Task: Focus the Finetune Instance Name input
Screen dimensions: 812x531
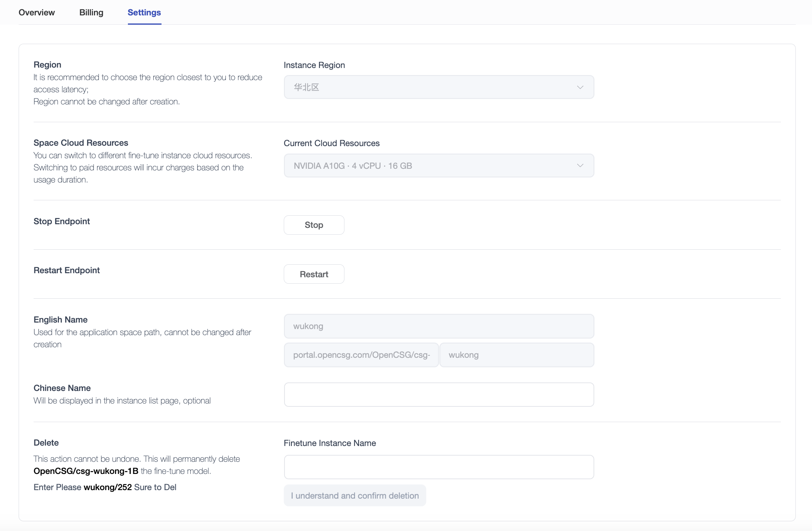Action: point(439,467)
